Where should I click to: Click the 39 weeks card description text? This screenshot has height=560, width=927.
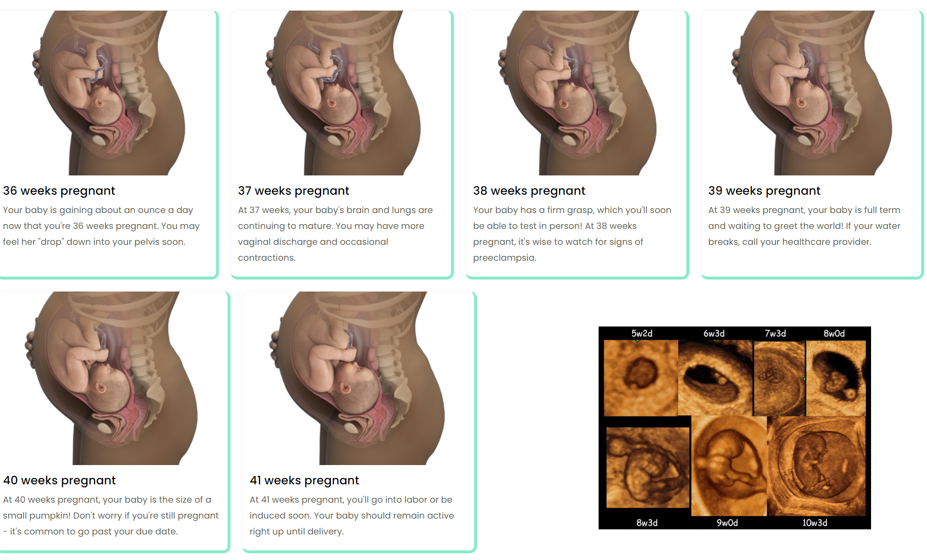coord(804,226)
